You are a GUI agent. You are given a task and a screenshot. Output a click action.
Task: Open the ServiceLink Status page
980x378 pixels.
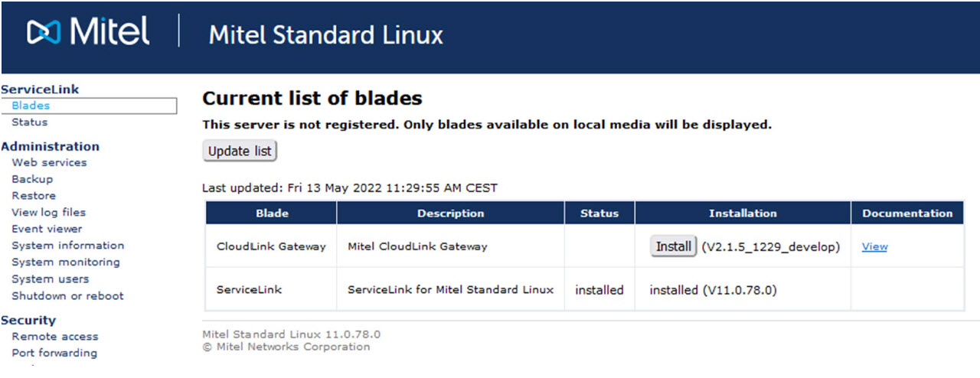pyautogui.click(x=30, y=122)
